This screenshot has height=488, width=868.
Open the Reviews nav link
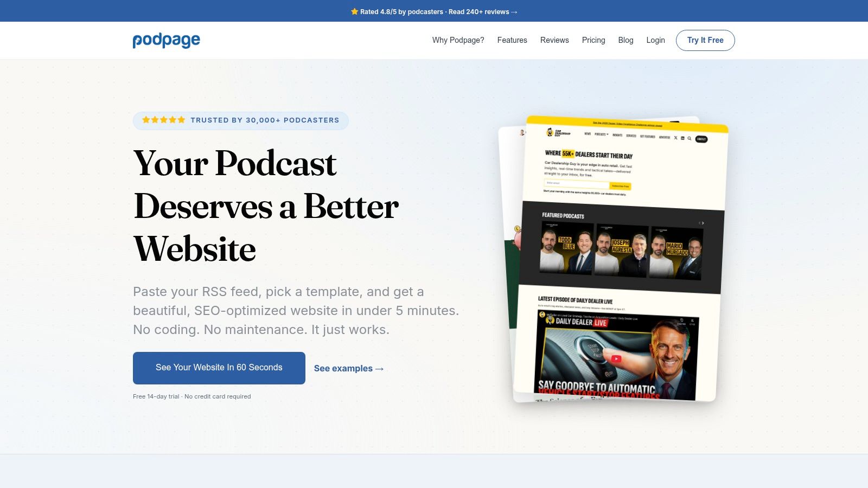(554, 40)
